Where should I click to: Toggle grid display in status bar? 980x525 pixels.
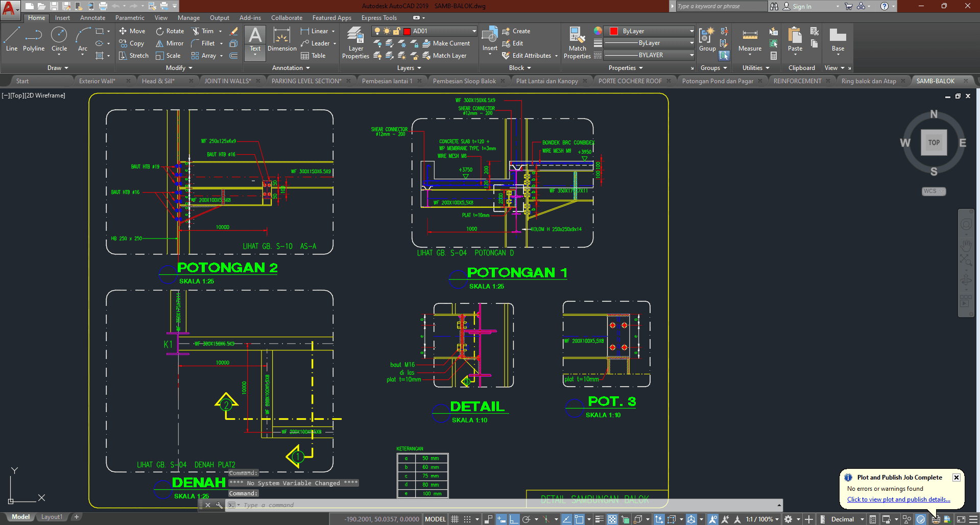coord(455,519)
